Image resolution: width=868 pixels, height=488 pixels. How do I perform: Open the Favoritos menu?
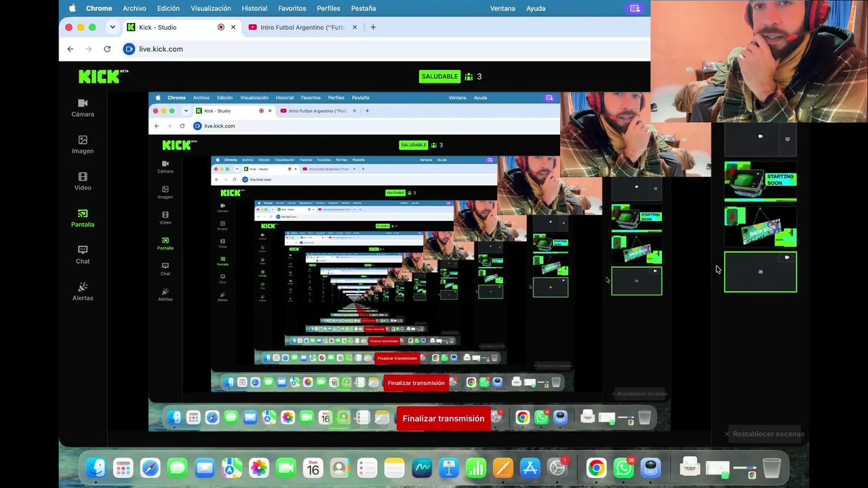point(292,8)
